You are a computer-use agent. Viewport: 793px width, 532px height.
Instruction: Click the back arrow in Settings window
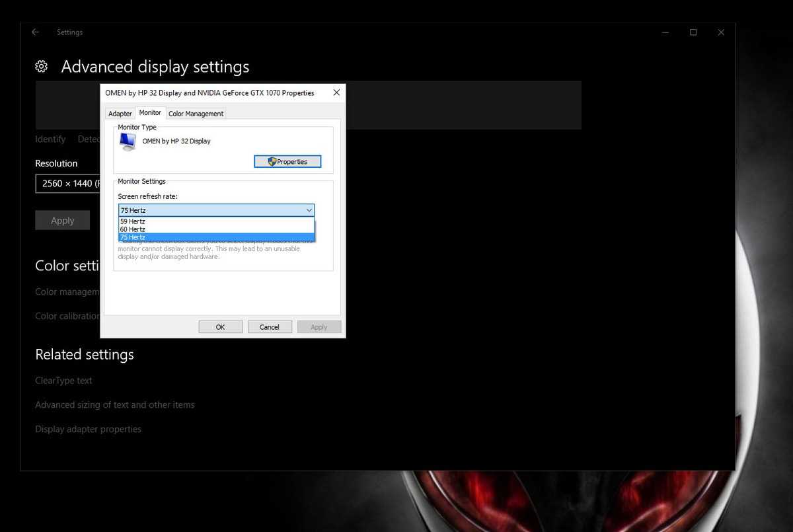(x=35, y=32)
